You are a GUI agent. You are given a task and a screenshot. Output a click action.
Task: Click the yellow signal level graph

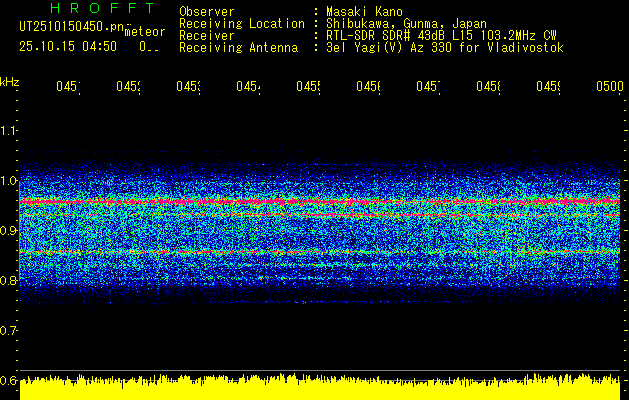tap(320, 387)
